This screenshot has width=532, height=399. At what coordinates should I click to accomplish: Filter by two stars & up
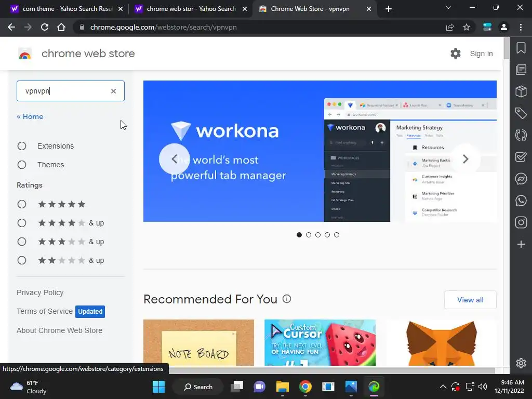pyautogui.click(x=22, y=260)
